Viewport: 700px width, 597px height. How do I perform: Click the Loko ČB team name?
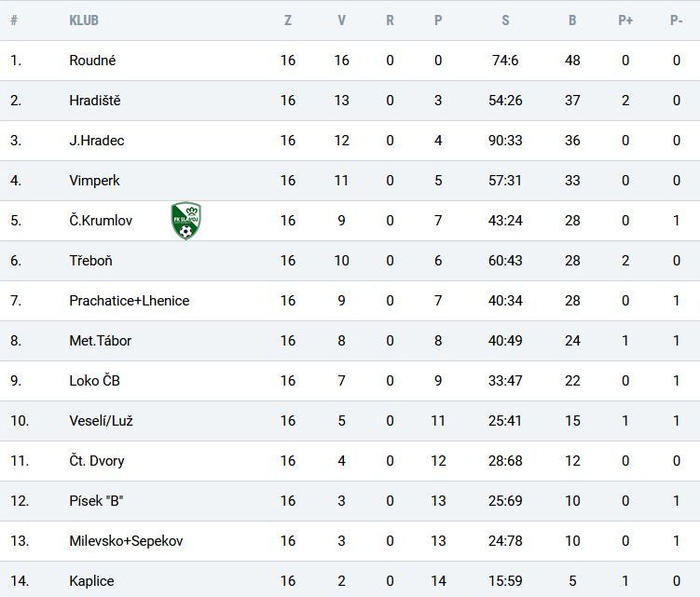point(94,381)
